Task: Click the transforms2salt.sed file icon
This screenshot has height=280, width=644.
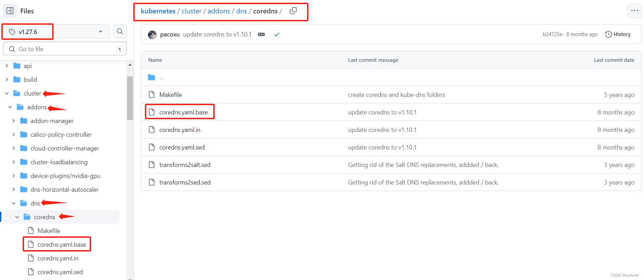Action: pyautogui.click(x=151, y=165)
